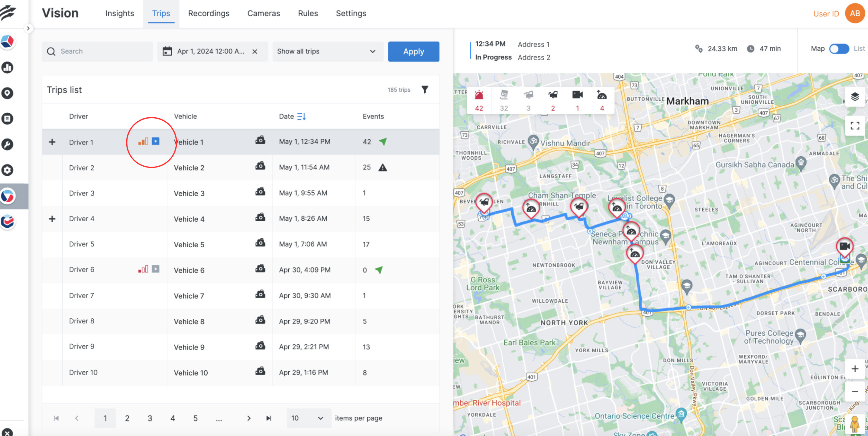Image resolution: width=868 pixels, height=436 pixels.
Task: Click the AB user avatar
Action: 854,14
